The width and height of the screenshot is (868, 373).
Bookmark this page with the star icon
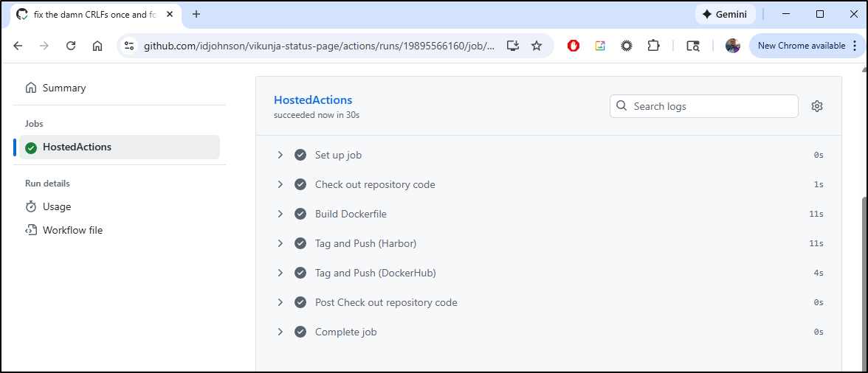click(537, 46)
